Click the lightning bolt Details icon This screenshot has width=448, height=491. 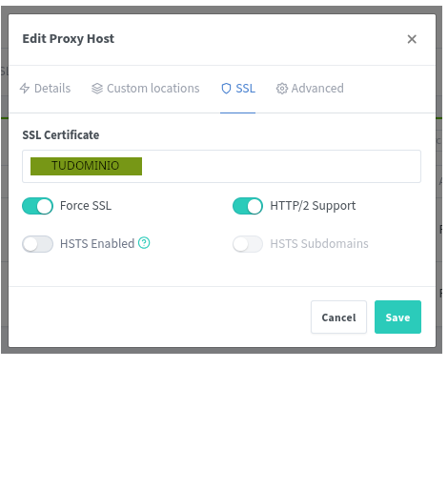click(25, 89)
